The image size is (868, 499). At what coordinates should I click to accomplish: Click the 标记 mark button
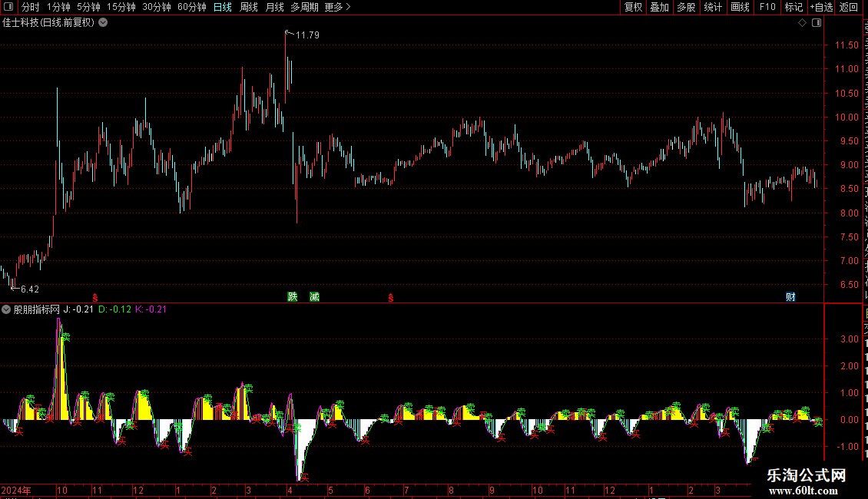pyautogui.click(x=793, y=7)
